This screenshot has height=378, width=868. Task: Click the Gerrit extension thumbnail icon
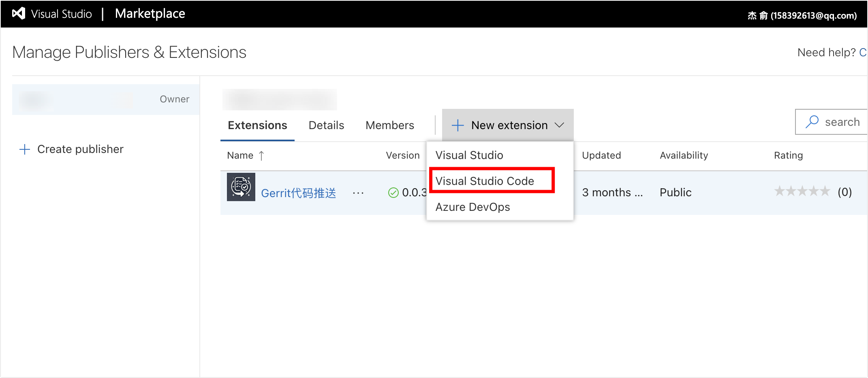click(x=241, y=187)
